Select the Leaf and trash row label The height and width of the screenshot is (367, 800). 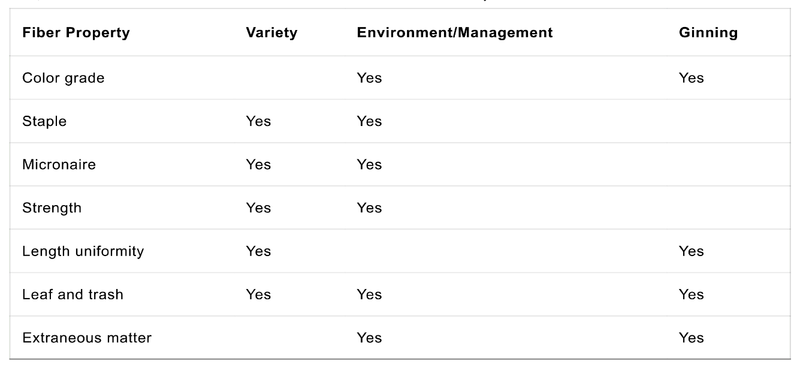point(72,295)
